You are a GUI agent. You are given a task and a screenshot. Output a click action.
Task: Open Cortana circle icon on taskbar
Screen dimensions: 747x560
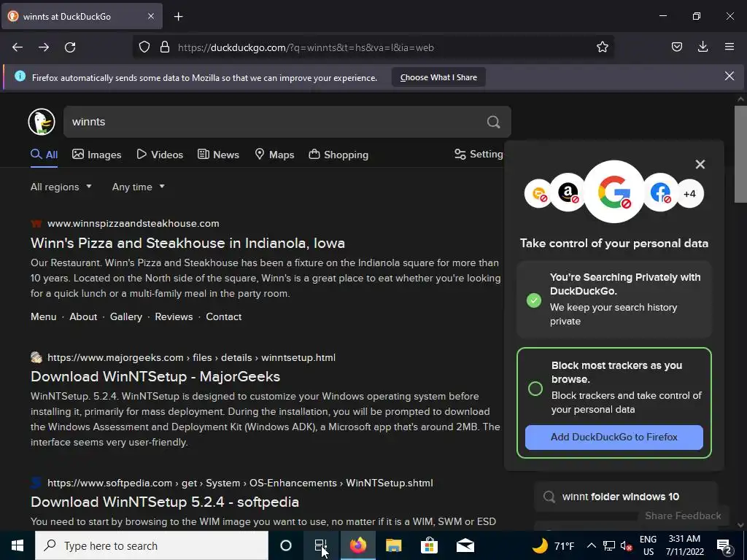point(286,545)
